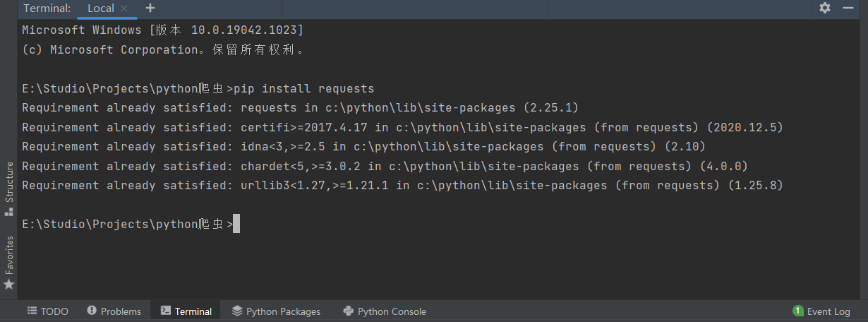Click the pip install requests command text
Screen dimensions: 868x322
pyautogui.click(x=303, y=89)
